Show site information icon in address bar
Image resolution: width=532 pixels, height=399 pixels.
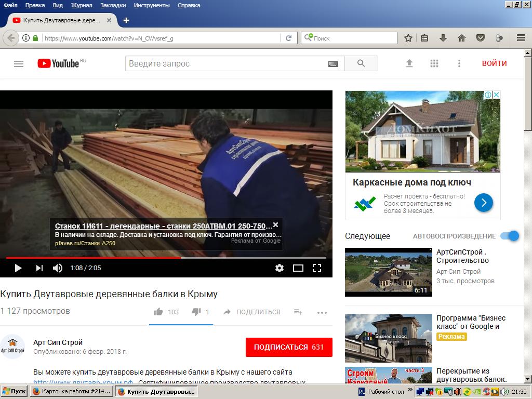pyautogui.click(x=26, y=38)
